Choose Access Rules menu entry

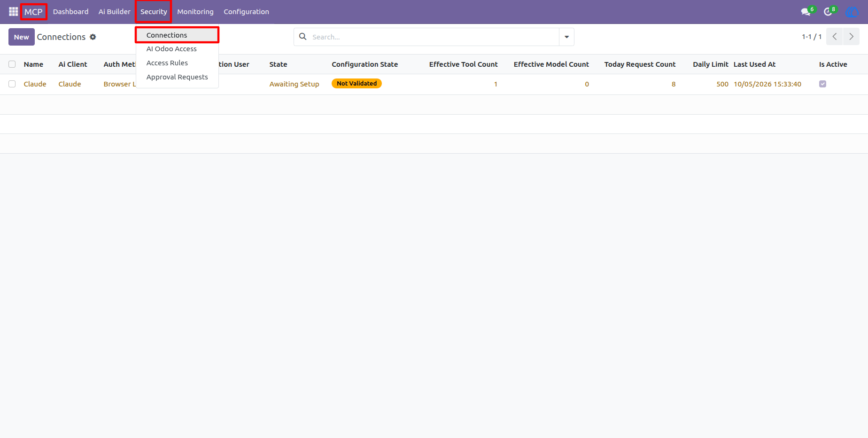point(177,63)
